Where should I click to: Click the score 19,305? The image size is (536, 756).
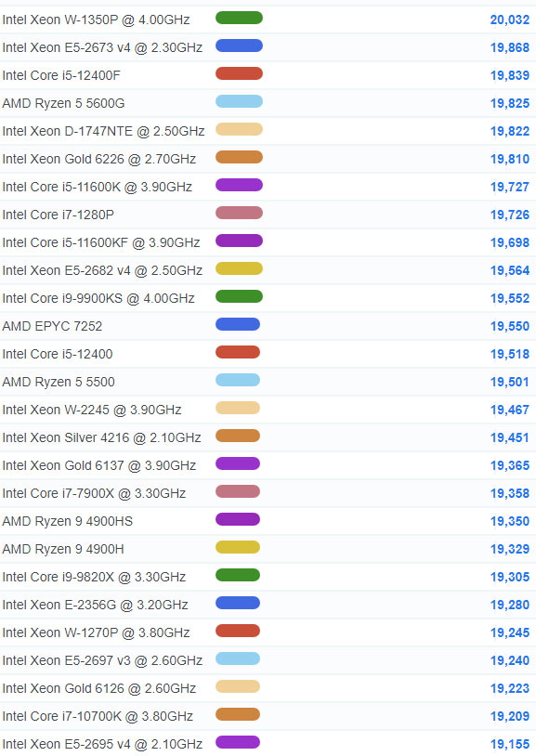510,577
